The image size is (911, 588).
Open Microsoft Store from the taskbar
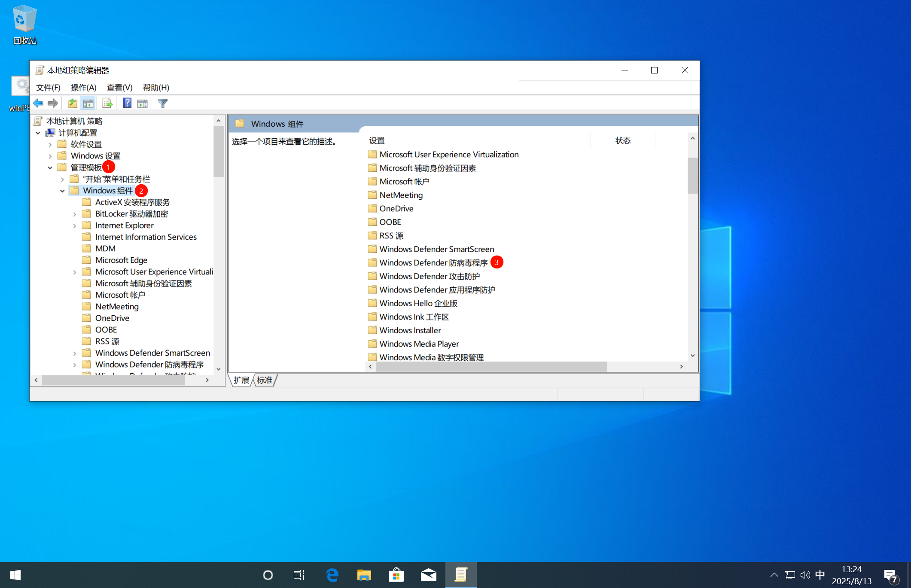[396, 575]
